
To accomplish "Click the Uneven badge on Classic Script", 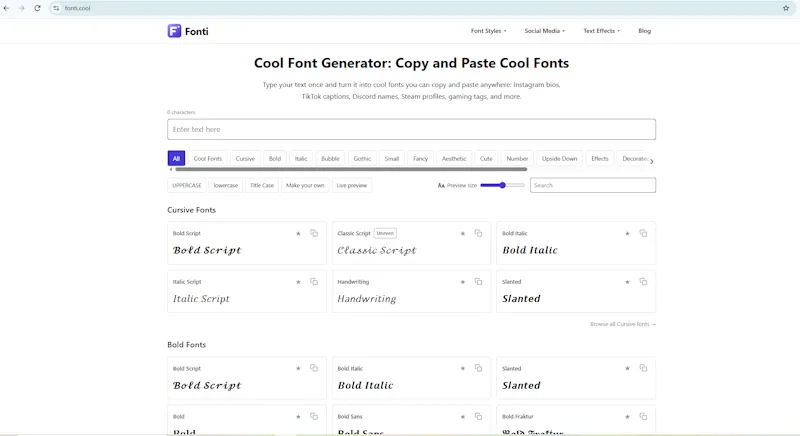I will point(385,233).
